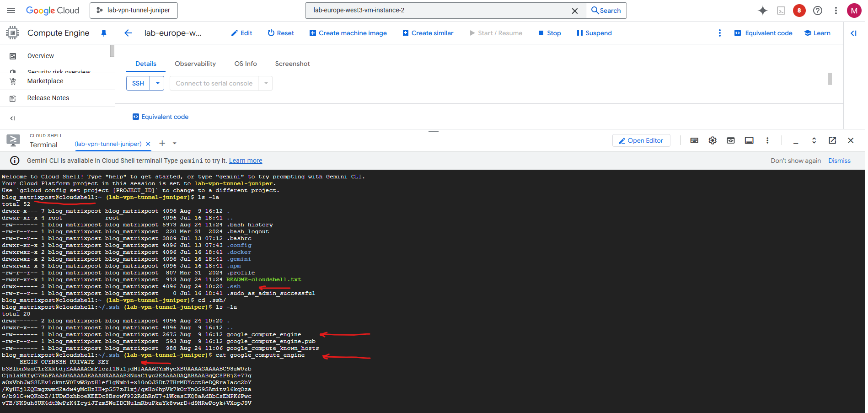868x413 pixels.
Task: Select the (lab-vpn-tunnel-juniper) terminal tab
Action: click(x=108, y=144)
